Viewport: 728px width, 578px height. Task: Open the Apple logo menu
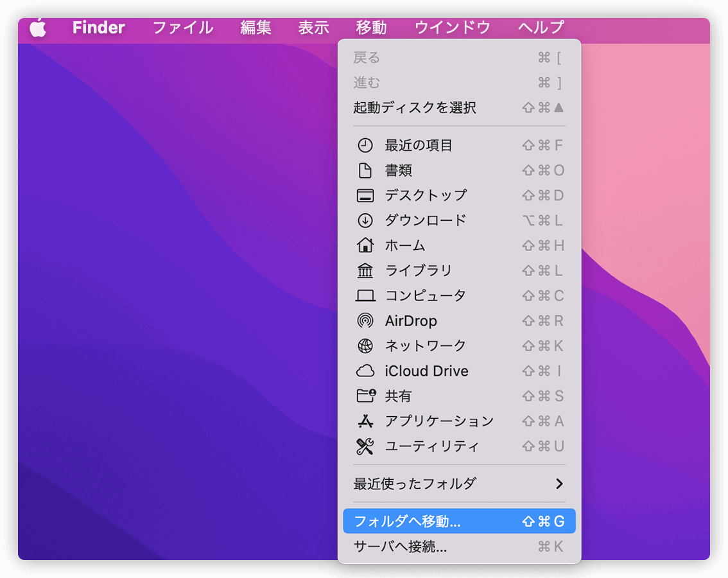38,28
